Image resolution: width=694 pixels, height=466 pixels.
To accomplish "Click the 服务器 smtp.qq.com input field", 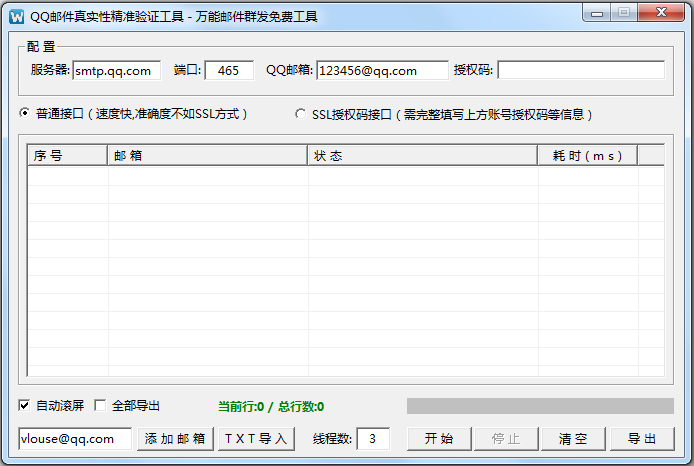I will point(117,70).
